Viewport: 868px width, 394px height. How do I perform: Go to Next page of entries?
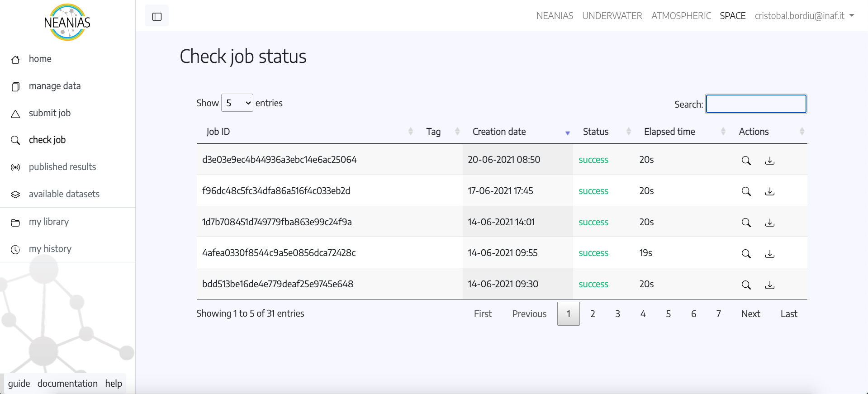(750, 314)
